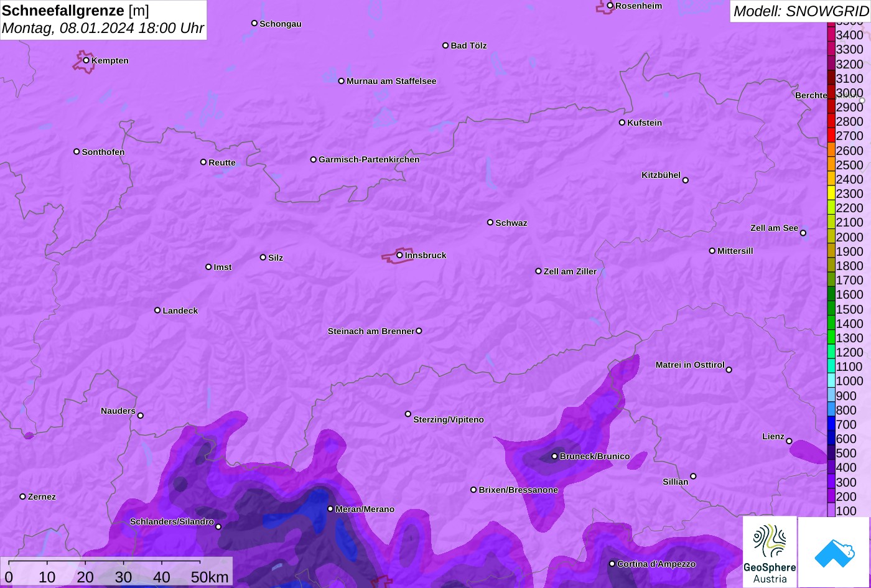Click the date Montag, 08.01.2024 18:00 Uhr
The image size is (871, 588).
[x=103, y=28]
